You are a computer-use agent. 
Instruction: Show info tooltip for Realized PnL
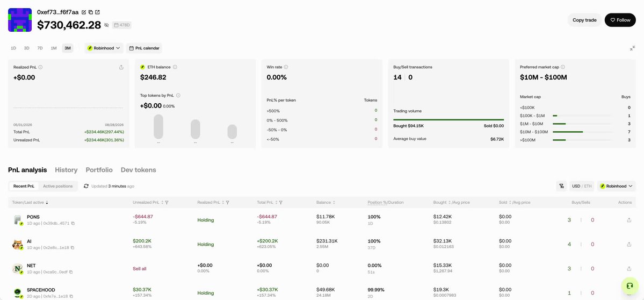(x=40, y=67)
